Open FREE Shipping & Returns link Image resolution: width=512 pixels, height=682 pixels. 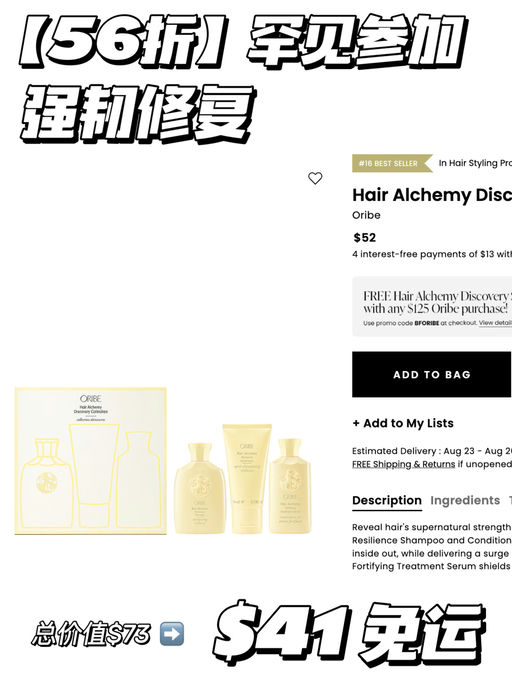pos(403,464)
